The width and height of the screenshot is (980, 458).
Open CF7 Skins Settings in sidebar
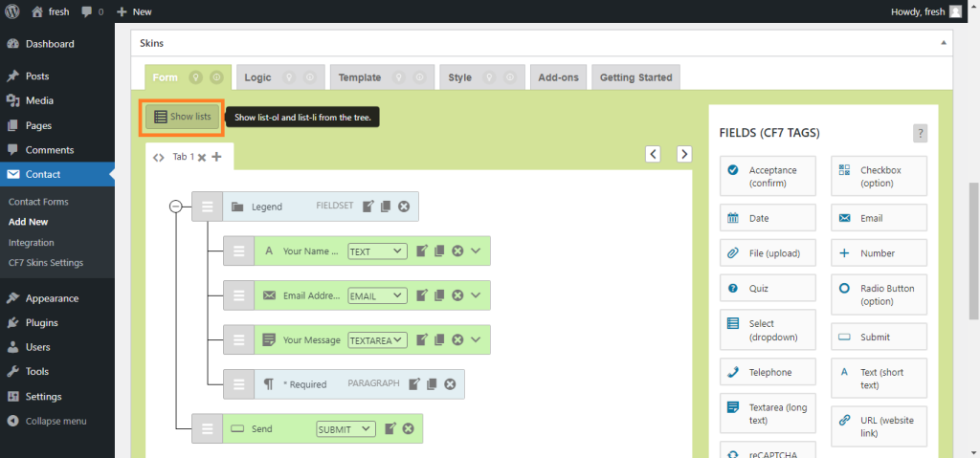click(x=45, y=263)
